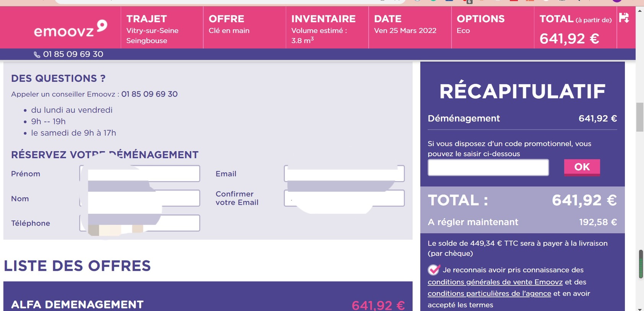
Task: Open the OFFRE step in the header
Action: (x=244, y=28)
